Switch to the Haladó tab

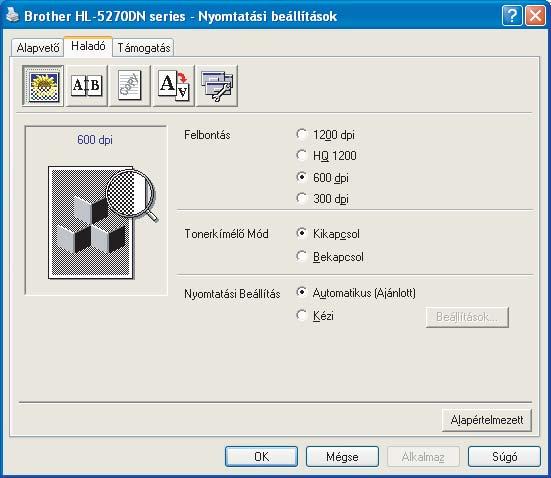tap(88, 46)
